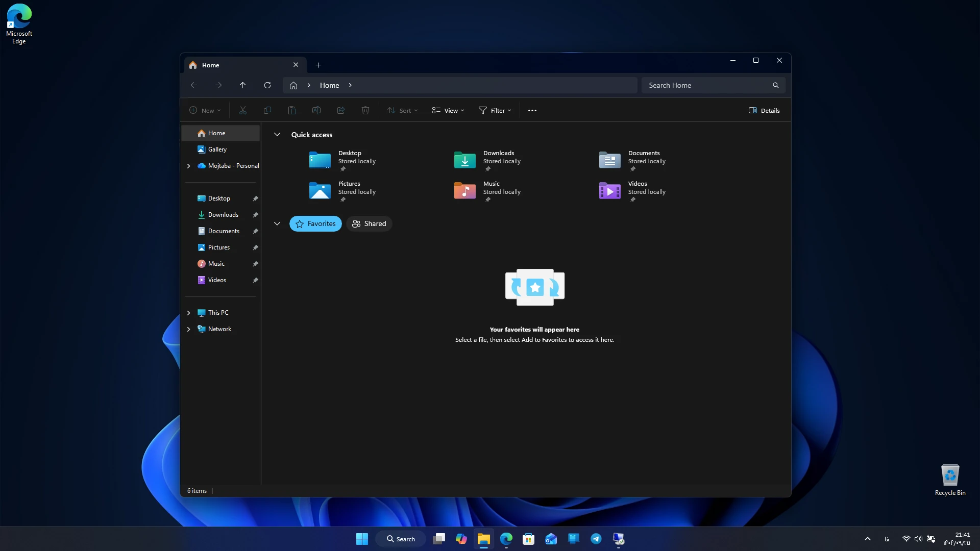The height and width of the screenshot is (551, 980).
Task: Click the Search Home input field
Action: coord(707,85)
